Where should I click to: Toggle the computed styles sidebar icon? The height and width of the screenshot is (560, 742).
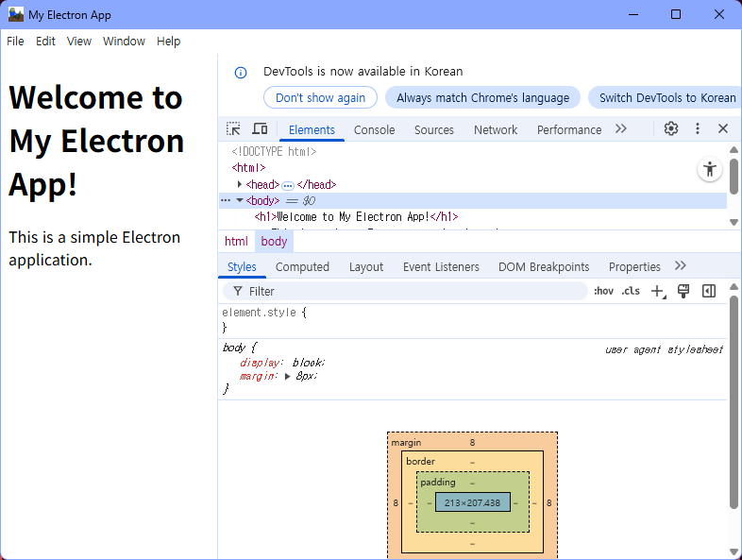(709, 292)
